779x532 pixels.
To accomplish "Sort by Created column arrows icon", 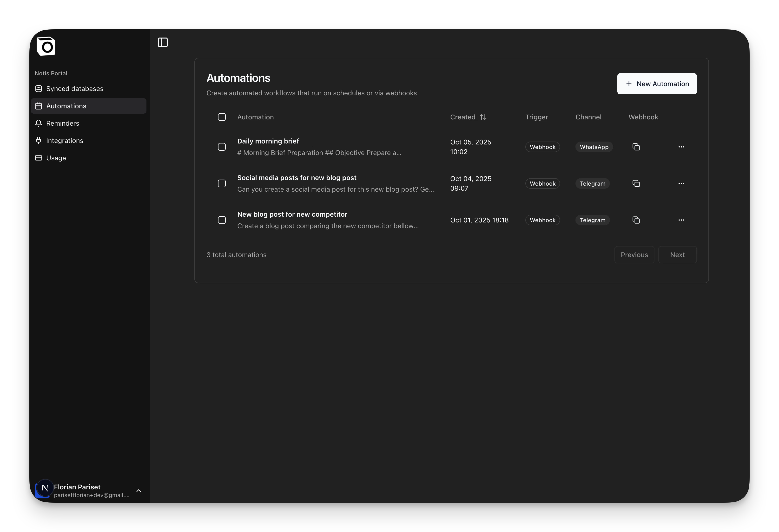I will (483, 117).
